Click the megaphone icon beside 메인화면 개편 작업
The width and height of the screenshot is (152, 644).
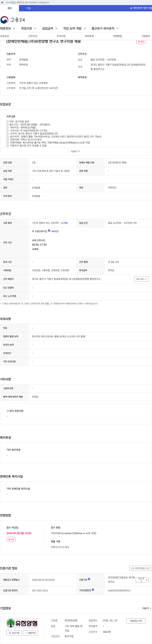[x=131, y=8]
